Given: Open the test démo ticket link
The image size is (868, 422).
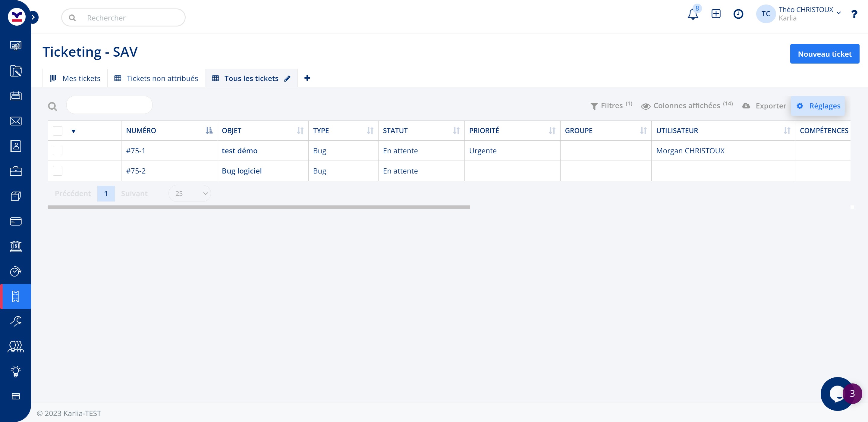Looking at the screenshot, I should [239, 151].
